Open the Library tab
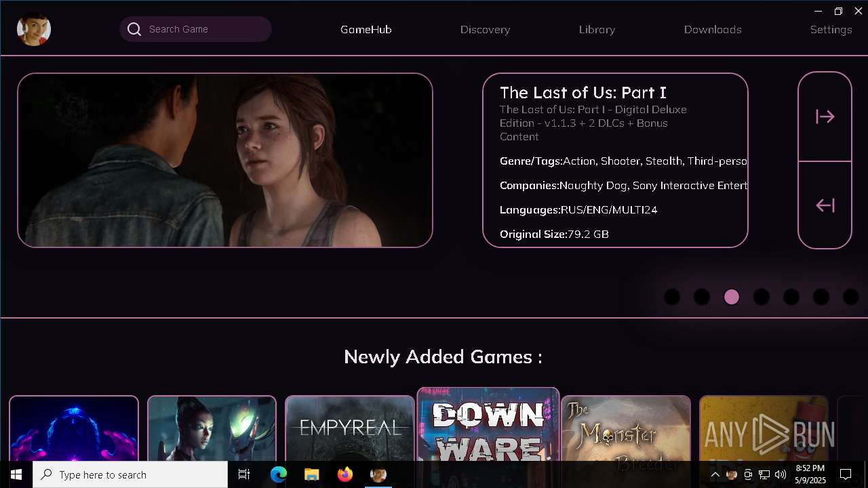This screenshot has width=868, height=488. [597, 30]
